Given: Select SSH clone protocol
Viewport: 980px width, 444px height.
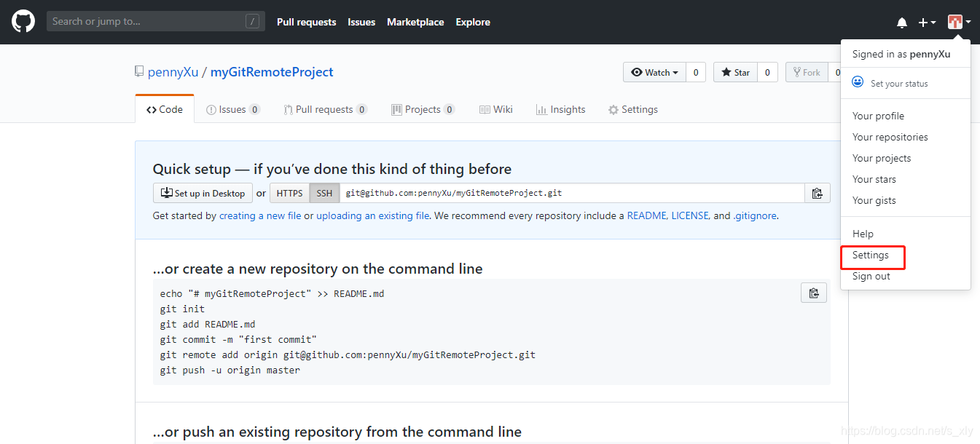Looking at the screenshot, I should pos(324,193).
